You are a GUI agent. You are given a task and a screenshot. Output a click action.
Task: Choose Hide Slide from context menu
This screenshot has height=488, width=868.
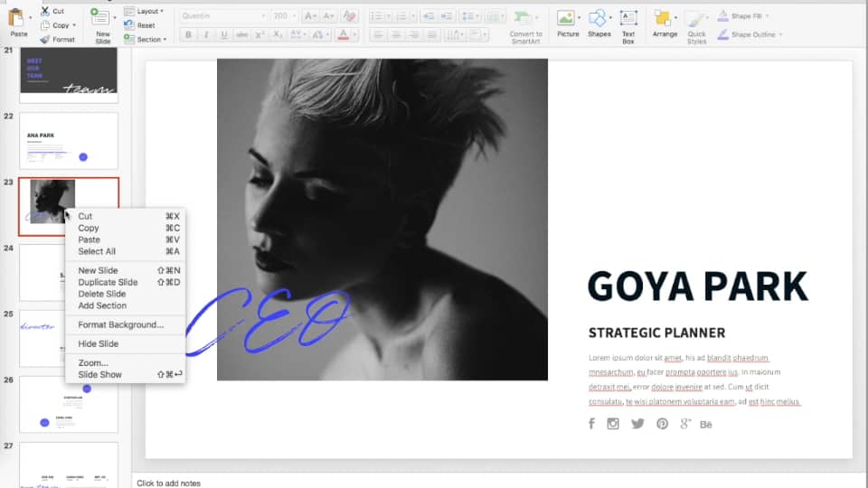tap(125, 343)
